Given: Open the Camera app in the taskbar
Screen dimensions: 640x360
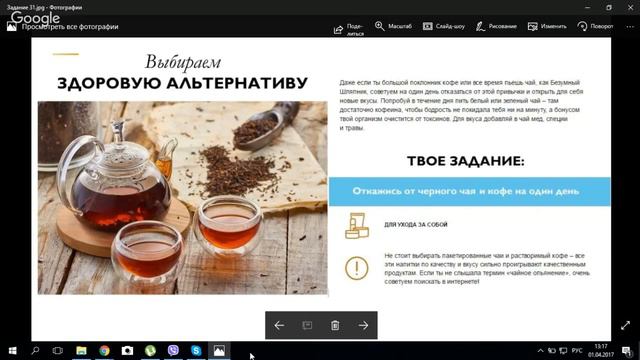Looking at the screenshot, I should click(x=127, y=351).
